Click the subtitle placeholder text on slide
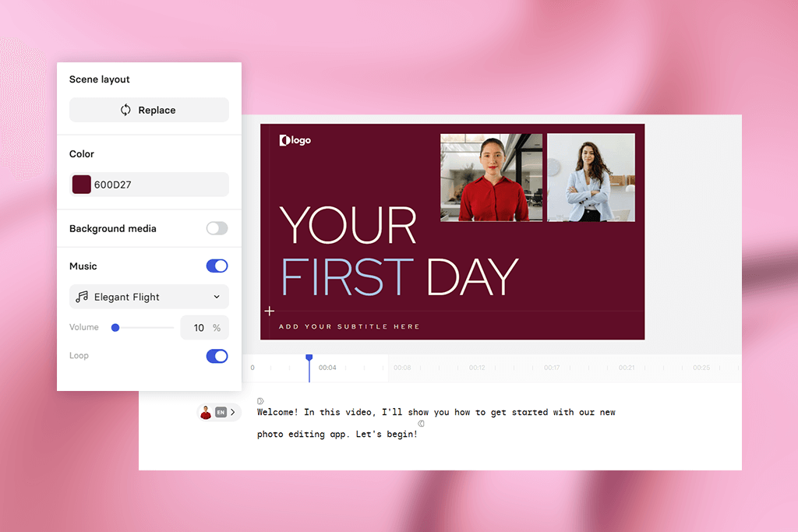798x532 pixels. 349,326
